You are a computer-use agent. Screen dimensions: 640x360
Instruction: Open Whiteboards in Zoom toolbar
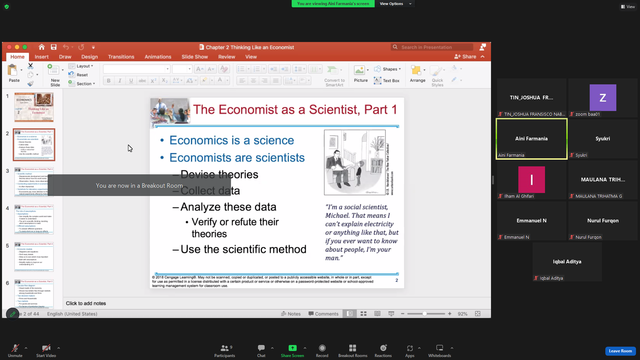click(x=440, y=351)
